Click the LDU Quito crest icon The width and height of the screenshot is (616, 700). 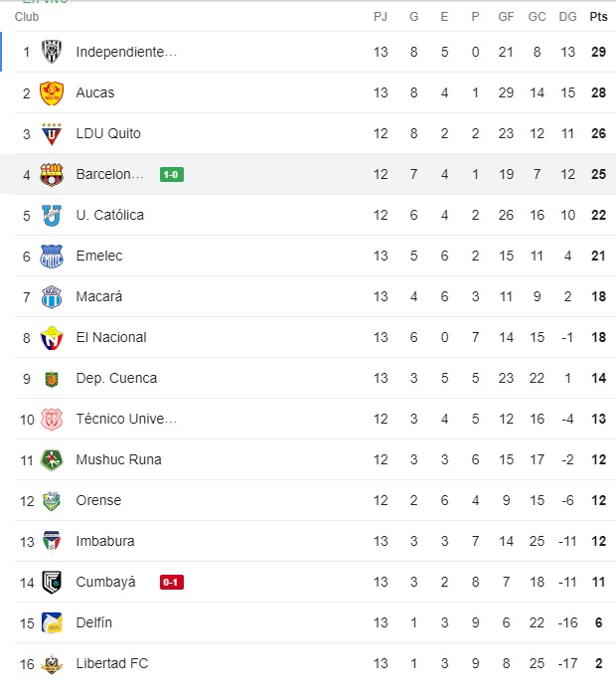pos(52,133)
